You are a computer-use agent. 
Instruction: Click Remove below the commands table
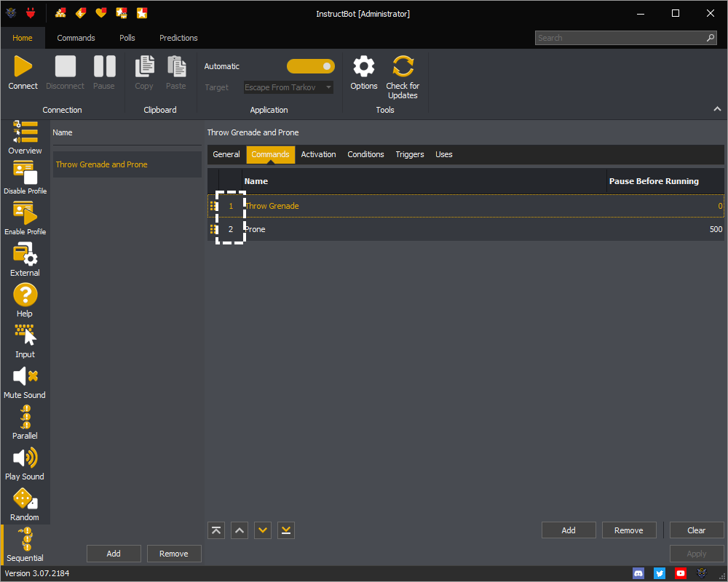tap(629, 530)
